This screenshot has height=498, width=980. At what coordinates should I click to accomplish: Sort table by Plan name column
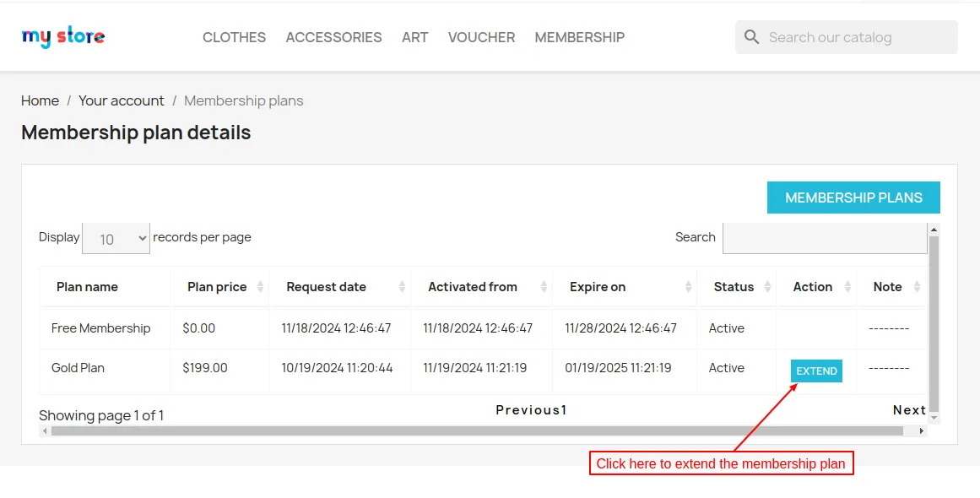coord(87,287)
